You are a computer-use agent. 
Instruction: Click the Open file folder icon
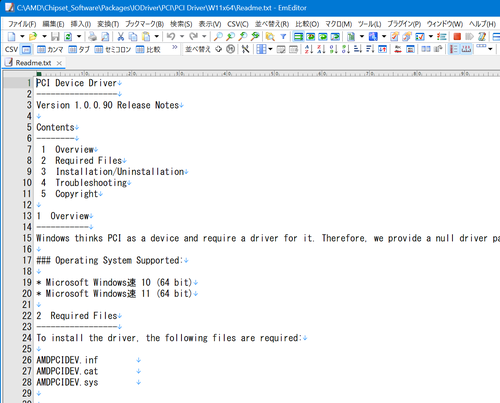tap(33, 36)
